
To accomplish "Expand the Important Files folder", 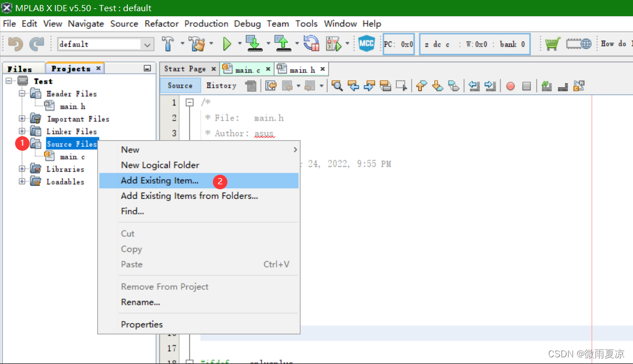I will coord(22,119).
